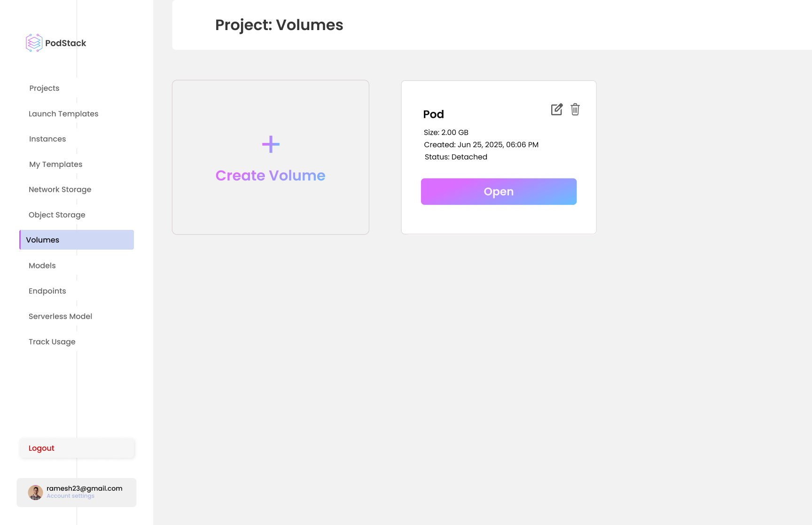Screen dimensions: 812x525
Task: Select My Templates in sidebar
Action: 55,165
